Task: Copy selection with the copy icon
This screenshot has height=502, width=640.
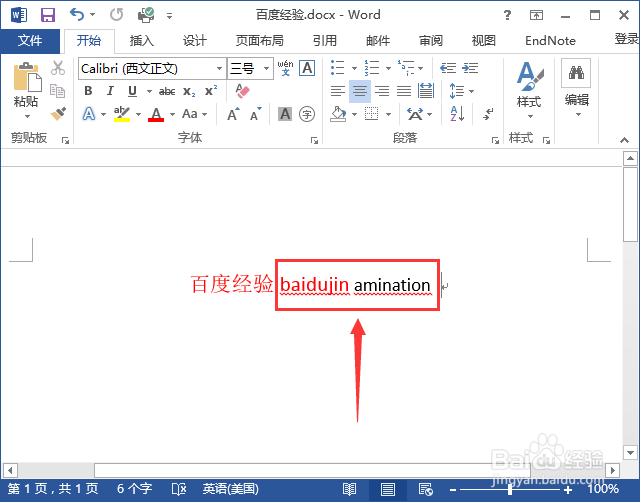Action: pyautogui.click(x=58, y=91)
